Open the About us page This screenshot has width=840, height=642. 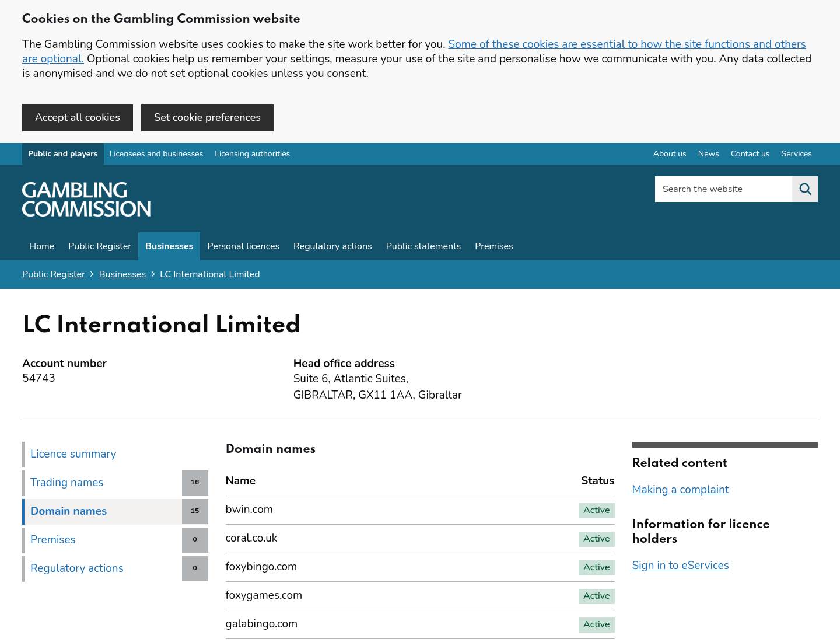click(670, 154)
